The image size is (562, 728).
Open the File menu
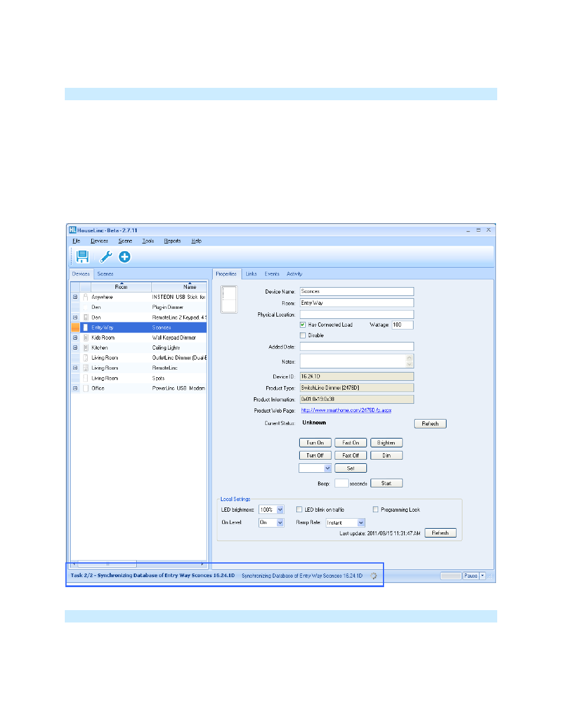(76, 241)
